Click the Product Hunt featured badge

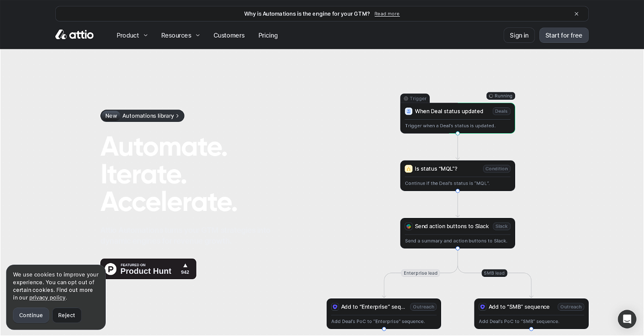pos(148,269)
